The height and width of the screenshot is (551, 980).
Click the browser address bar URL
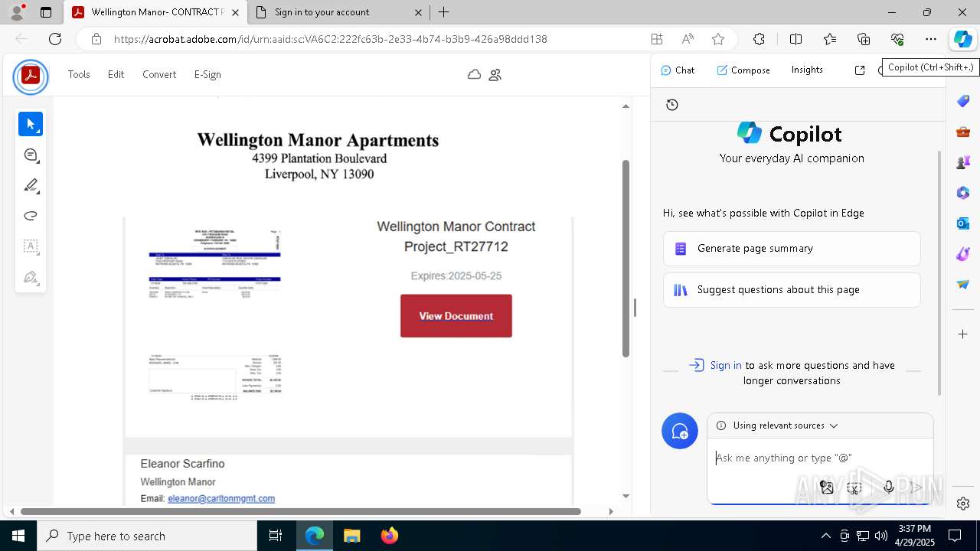(x=331, y=39)
